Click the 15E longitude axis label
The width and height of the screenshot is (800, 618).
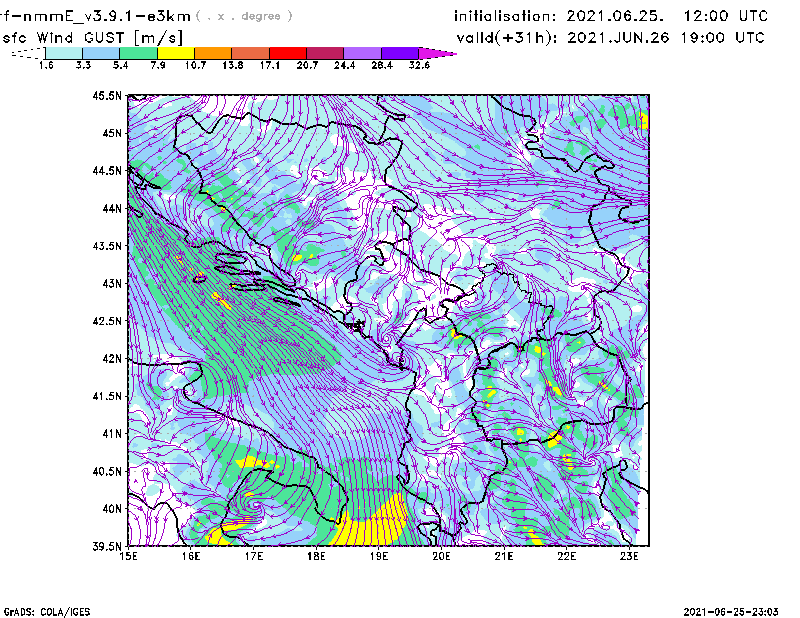pos(129,557)
